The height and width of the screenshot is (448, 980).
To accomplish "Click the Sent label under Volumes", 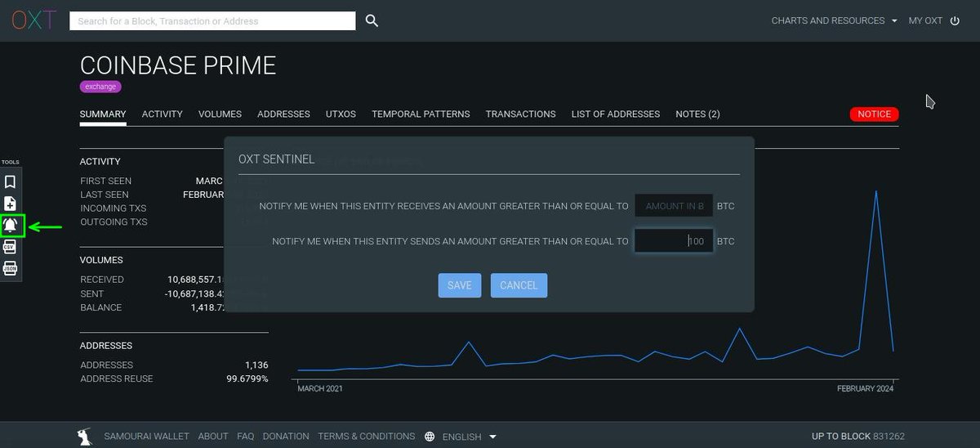I will point(92,293).
